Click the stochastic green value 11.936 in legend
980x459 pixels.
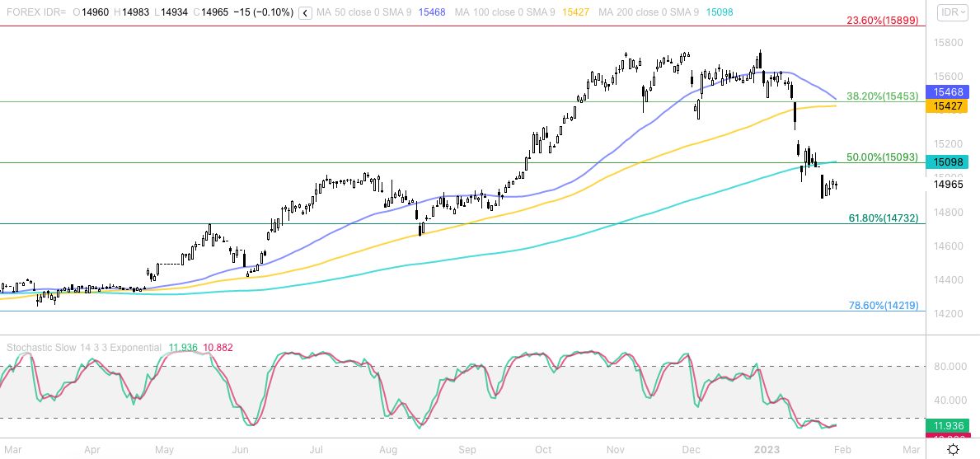point(181,347)
